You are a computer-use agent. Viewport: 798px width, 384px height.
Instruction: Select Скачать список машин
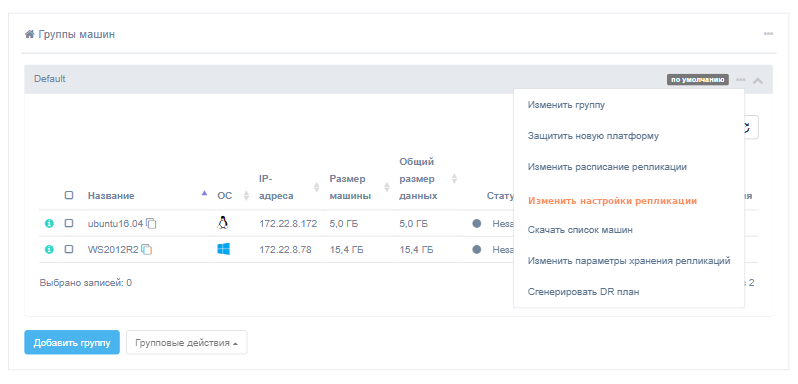pos(580,230)
